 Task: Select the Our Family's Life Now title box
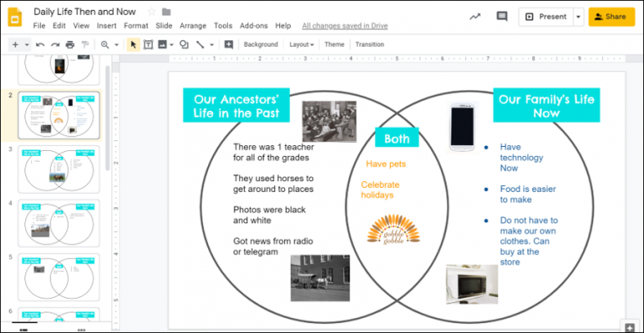[546, 105]
